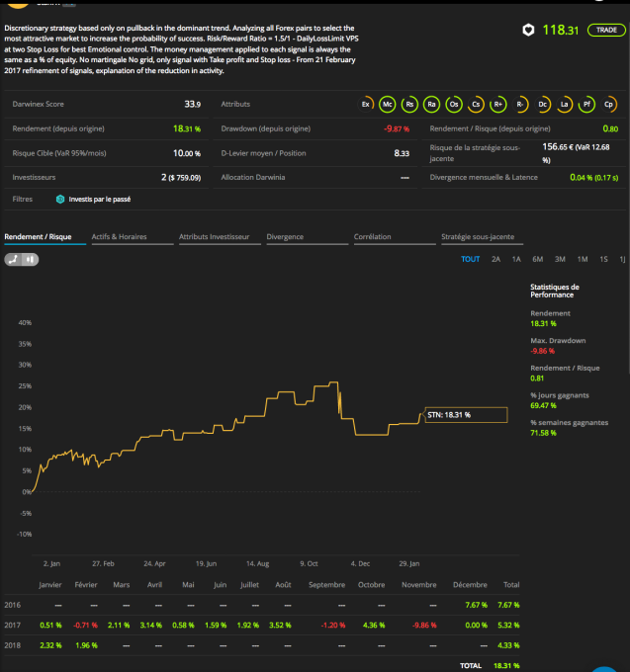Click the 'STN: 18.31 %' chart label
The width and height of the screenshot is (630, 672).
pos(466,415)
